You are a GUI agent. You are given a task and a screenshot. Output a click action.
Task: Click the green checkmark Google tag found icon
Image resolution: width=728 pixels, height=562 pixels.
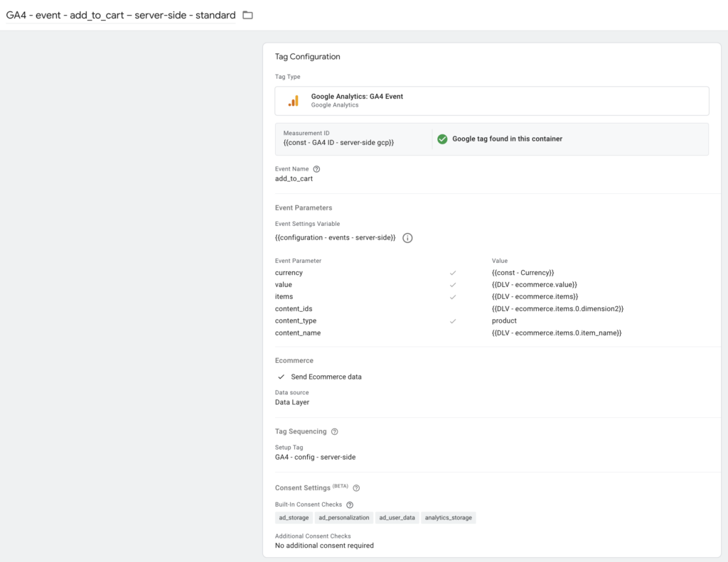click(442, 139)
